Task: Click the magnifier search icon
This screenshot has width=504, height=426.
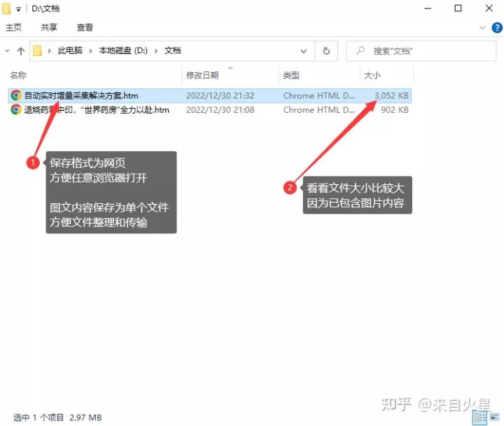Action: point(360,50)
